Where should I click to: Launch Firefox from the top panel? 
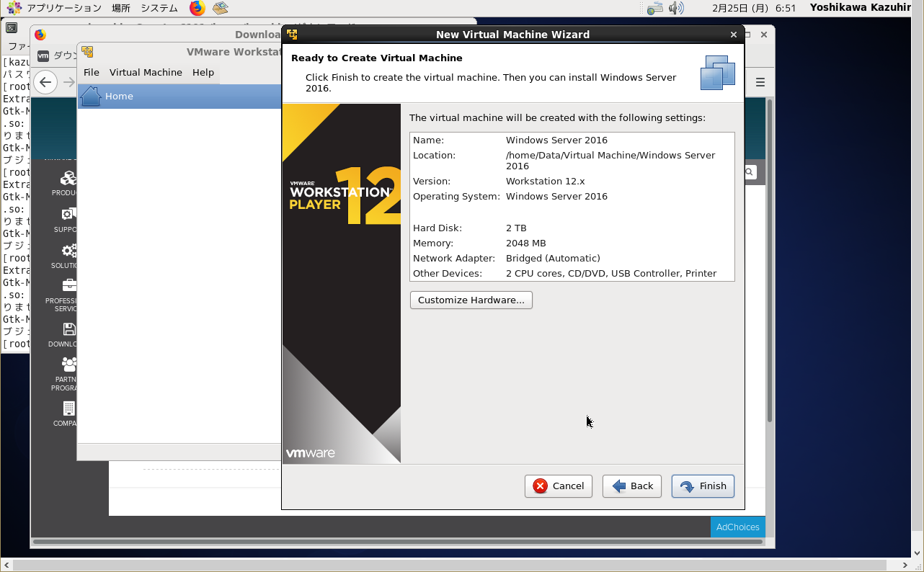(x=197, y=8)
